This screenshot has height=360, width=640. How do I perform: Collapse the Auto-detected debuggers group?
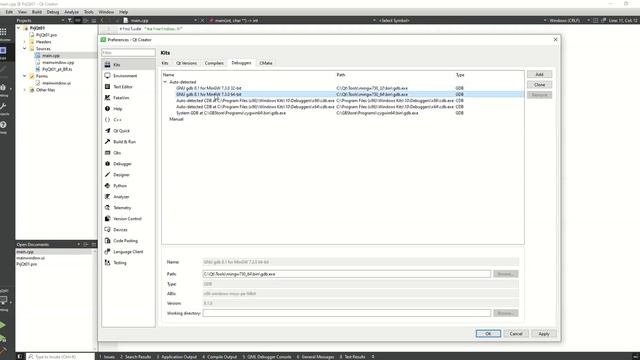click(x=165, y=82)
